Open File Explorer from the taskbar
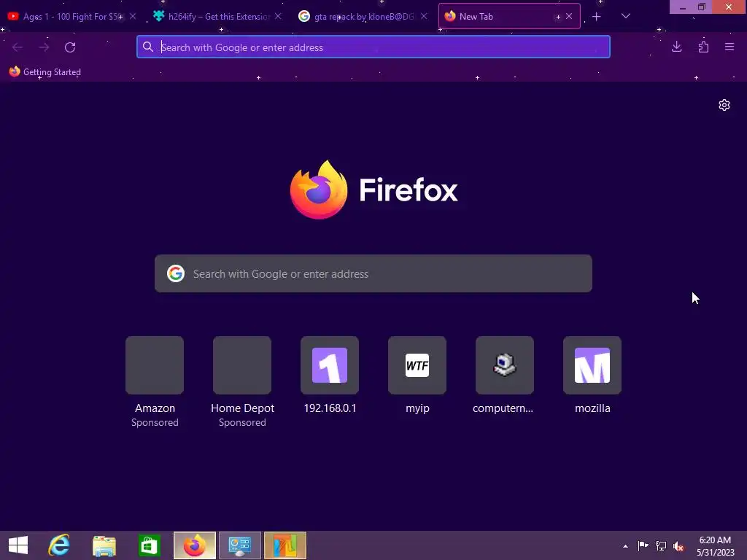The image size is (747, 560). [x=104, y=545]
